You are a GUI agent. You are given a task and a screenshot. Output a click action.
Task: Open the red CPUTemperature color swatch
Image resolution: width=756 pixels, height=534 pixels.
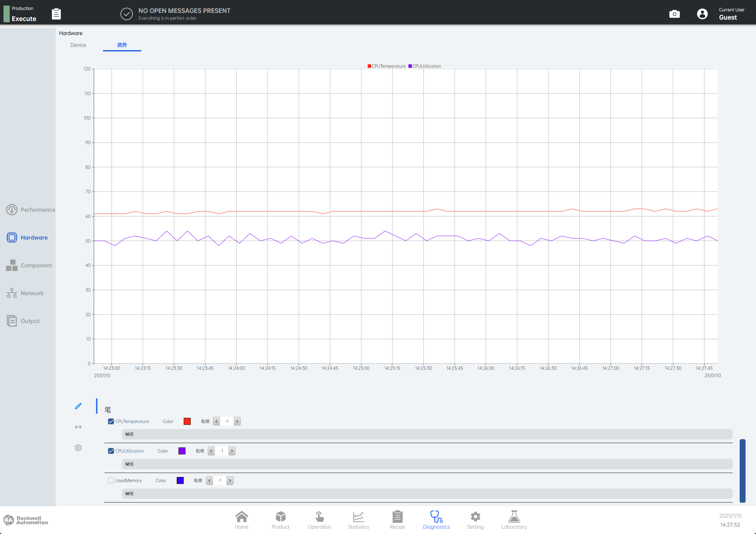pyautogui.click(x=187, y=421)
